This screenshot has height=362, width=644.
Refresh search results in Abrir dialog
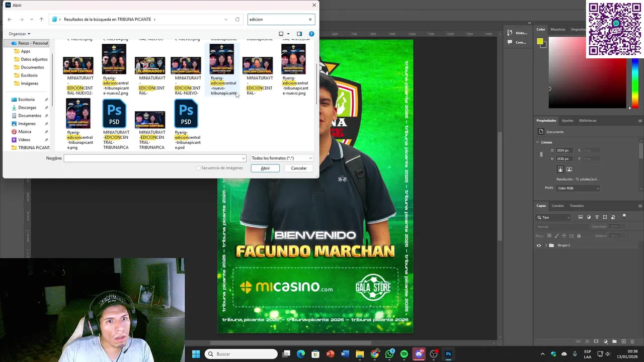point(237,19)
